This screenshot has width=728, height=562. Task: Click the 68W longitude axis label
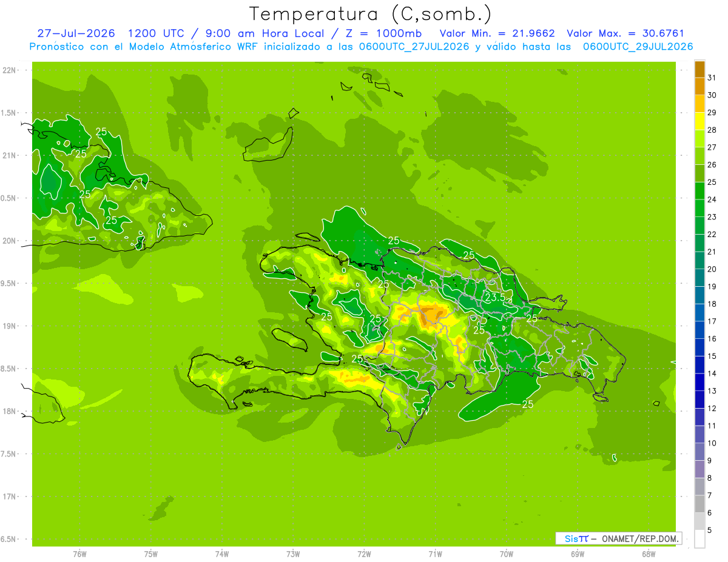tap(649, 554)
